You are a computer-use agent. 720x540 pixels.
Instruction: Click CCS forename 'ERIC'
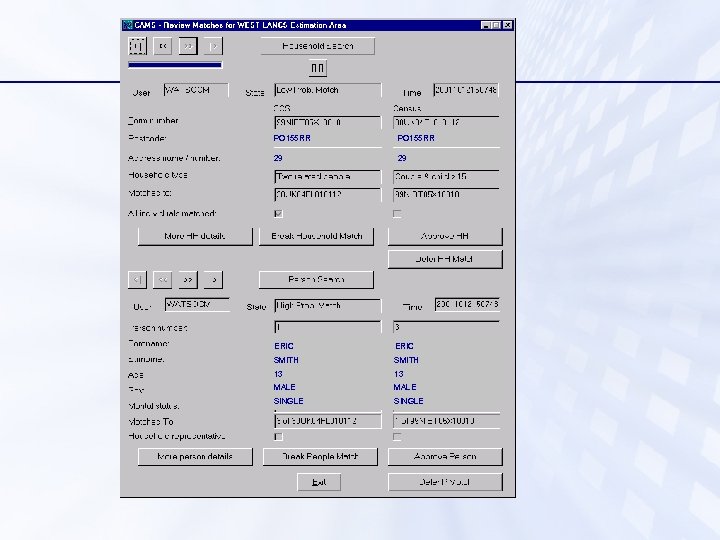[284, 346]
